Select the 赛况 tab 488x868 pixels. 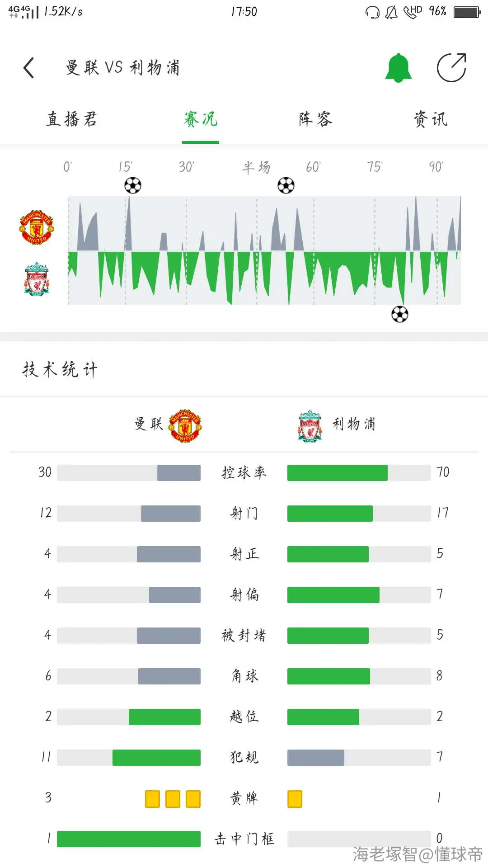pos(201,119)
